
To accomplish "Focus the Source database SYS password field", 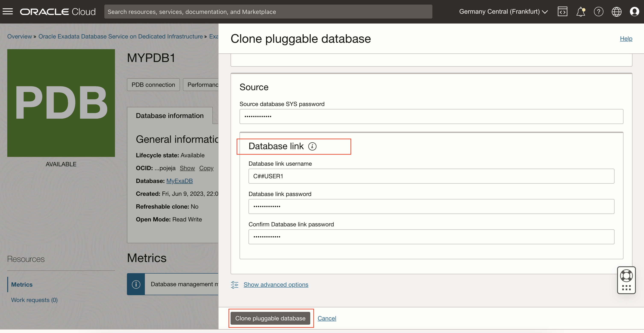I will click(431, 116).
